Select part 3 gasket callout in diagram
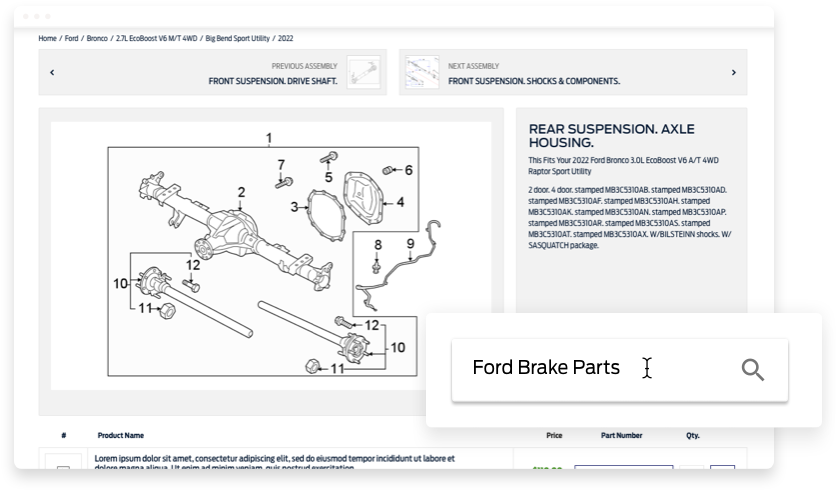 [294, 207]
